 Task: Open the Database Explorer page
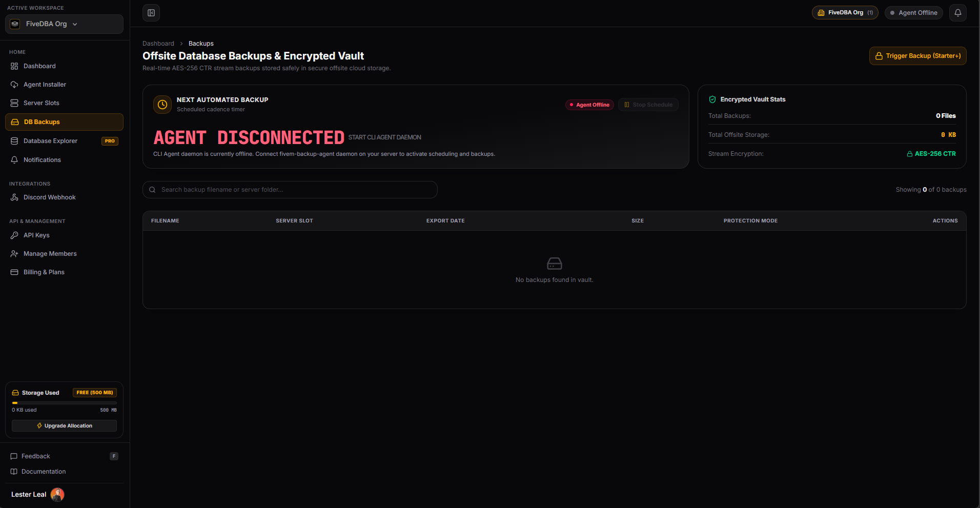64,141
